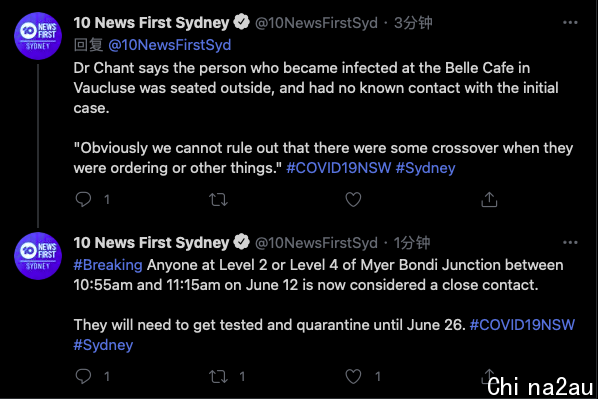
Task: Retweet the Breaking Myer tweet
Action: point(218,376)
